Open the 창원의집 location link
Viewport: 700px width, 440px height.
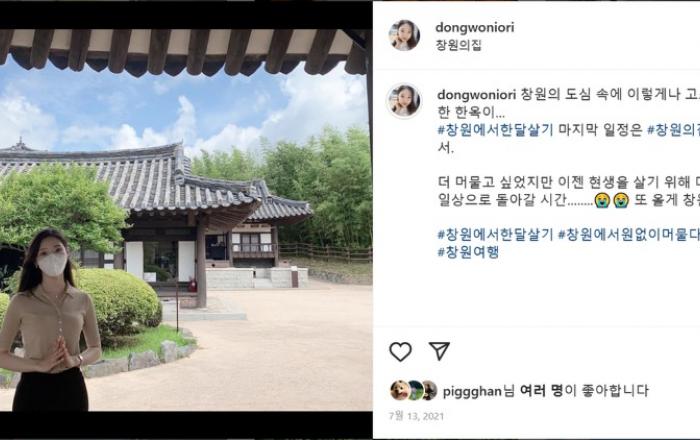[x=458, y=45]
